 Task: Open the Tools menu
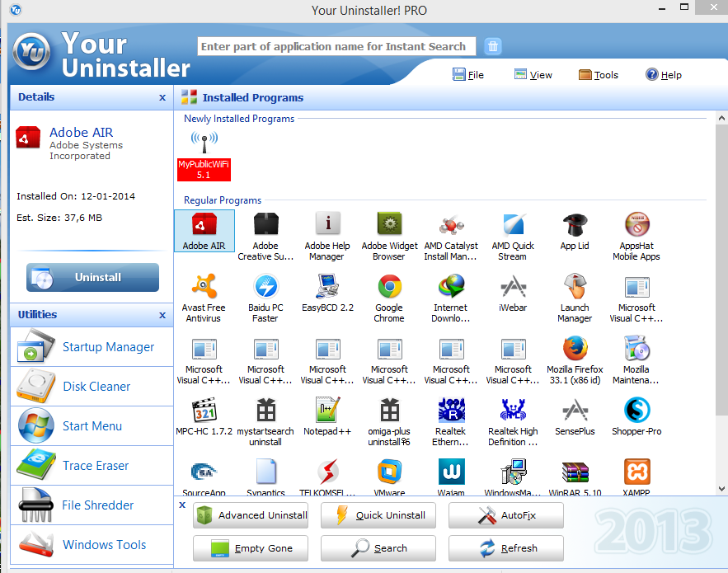click(599, 75)
